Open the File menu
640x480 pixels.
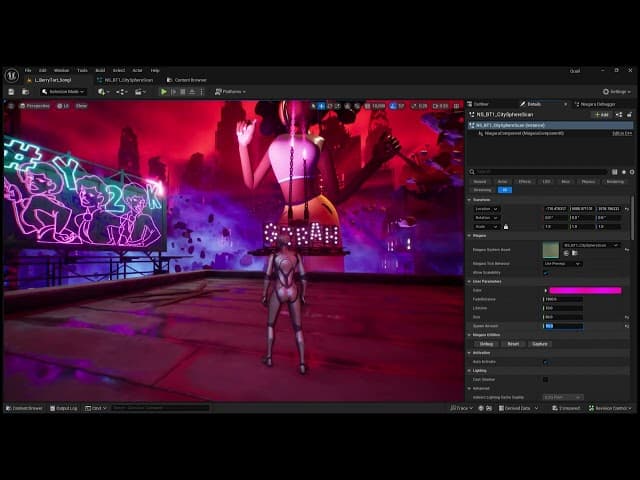[x=28, y=71]
